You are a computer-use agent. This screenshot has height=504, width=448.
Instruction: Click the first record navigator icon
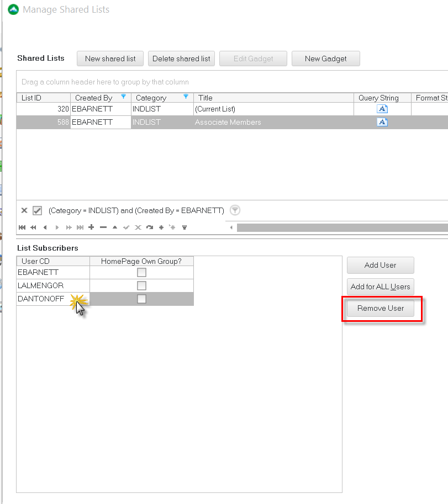[22, 227]
